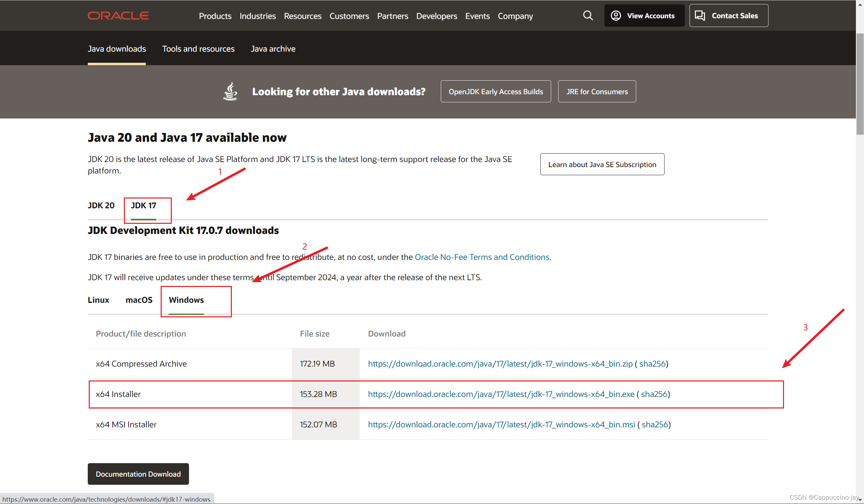Screen dimensions: 864x504
Task: Click the Oracle logo
Action: point(118,16)
